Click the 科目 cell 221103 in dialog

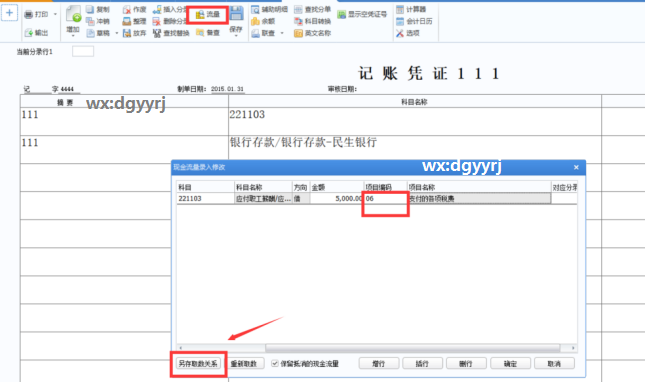205,199
